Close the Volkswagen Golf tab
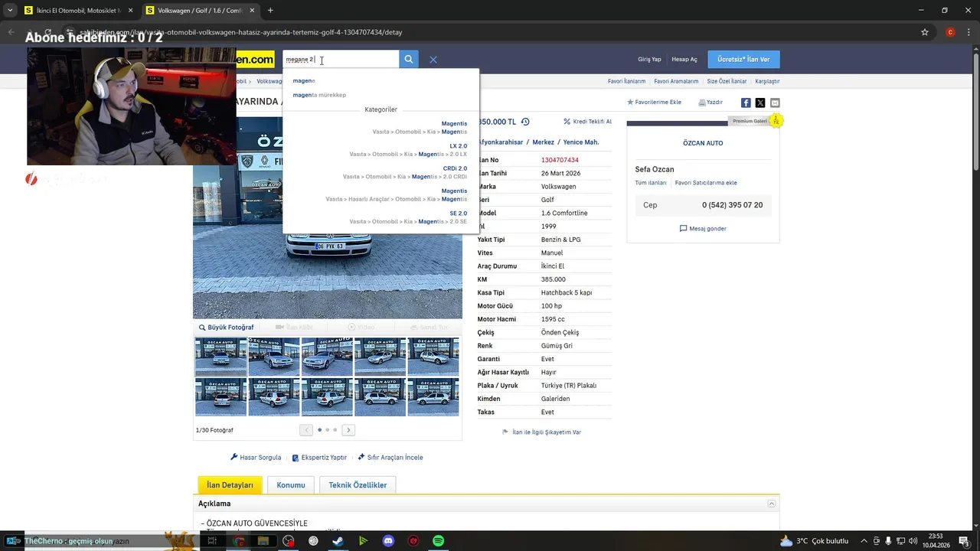Screen dimensions: 980x551 pos(252,11)
